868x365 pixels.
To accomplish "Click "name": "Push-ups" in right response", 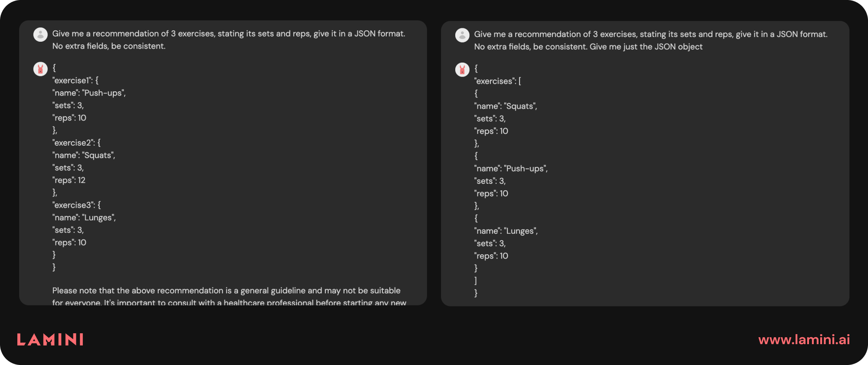I will click(x=511, y=169).
